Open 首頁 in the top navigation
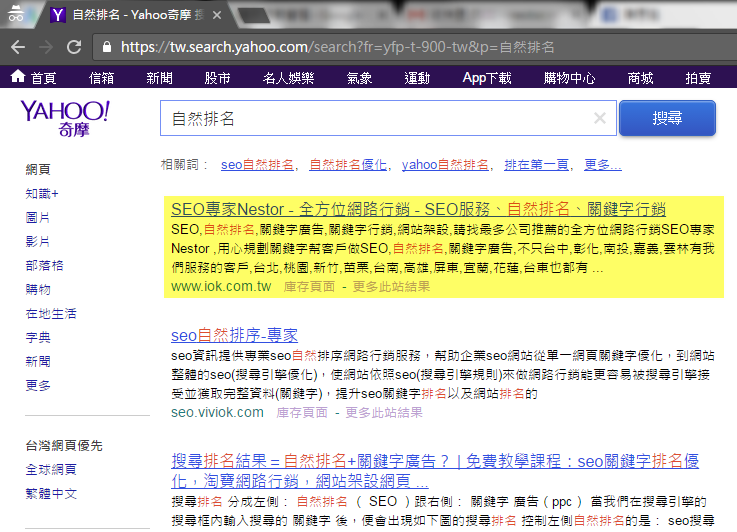This screenshot has width=737, height=532. click(x=44, y=78)
